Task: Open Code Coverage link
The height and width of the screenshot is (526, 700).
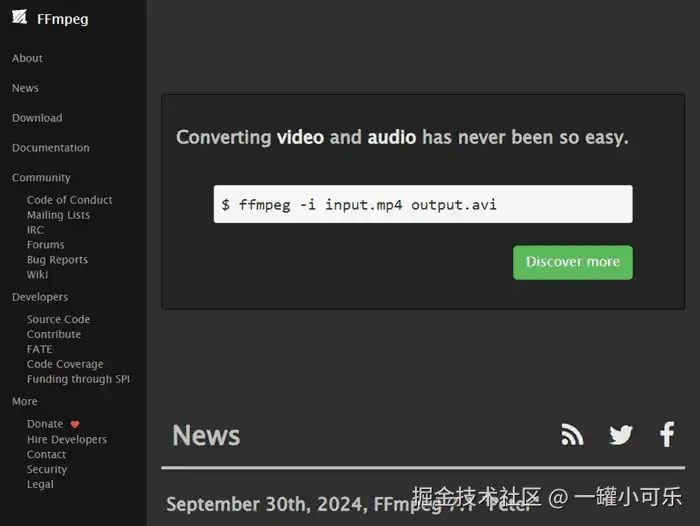Action: 65,364
